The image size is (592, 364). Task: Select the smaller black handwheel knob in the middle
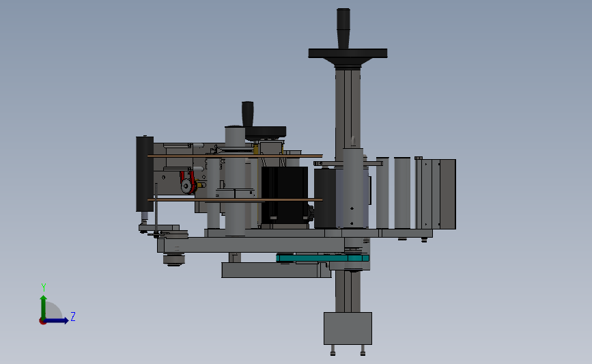tap(248, 113)
